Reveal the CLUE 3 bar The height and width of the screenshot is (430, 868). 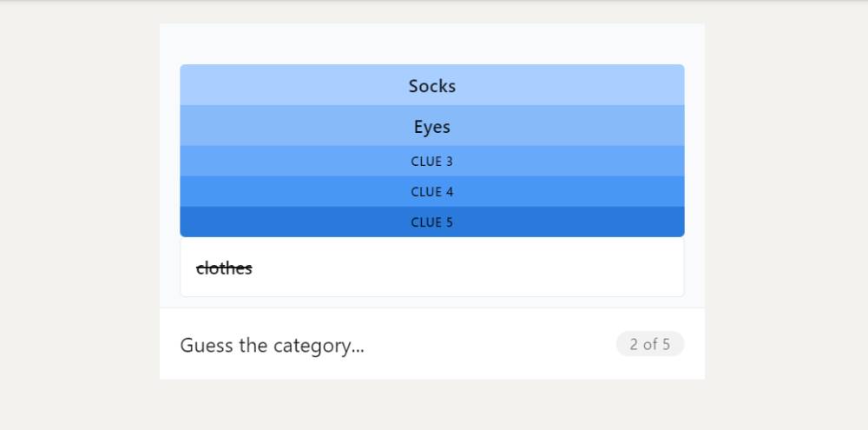[431, 162]
